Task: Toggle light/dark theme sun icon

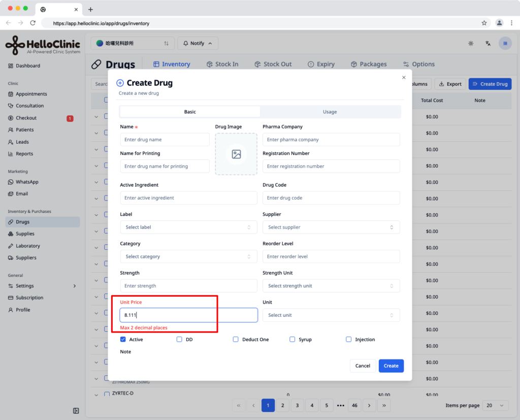Action: coord(471,44)
